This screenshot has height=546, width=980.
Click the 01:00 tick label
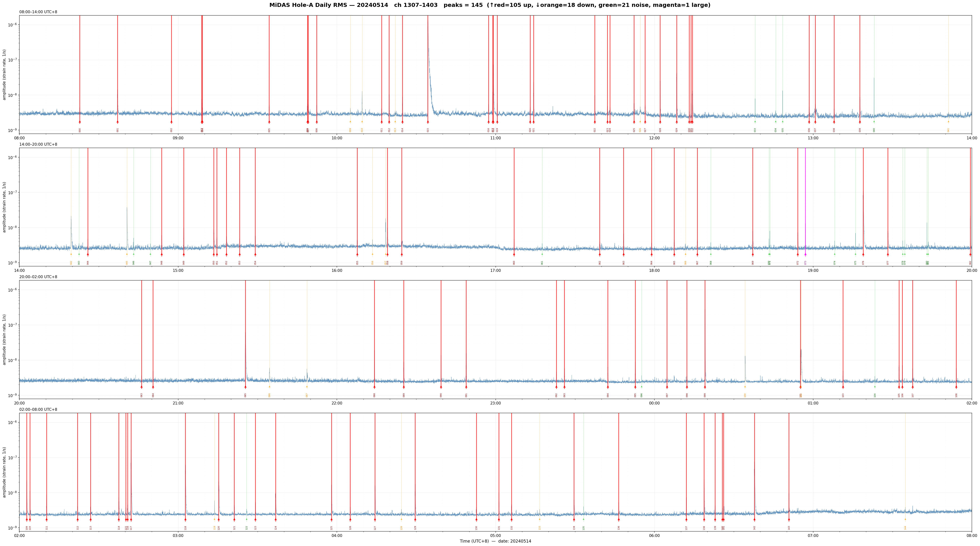pos(813,402)
